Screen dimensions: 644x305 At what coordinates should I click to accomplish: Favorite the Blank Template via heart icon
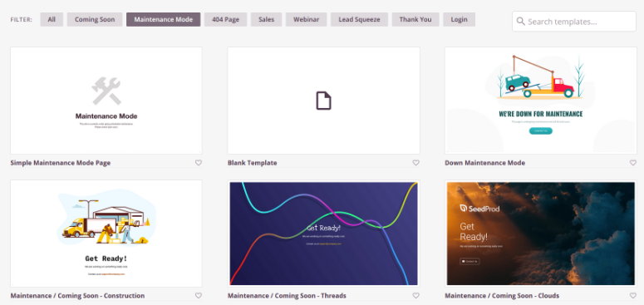click(415, 163)
